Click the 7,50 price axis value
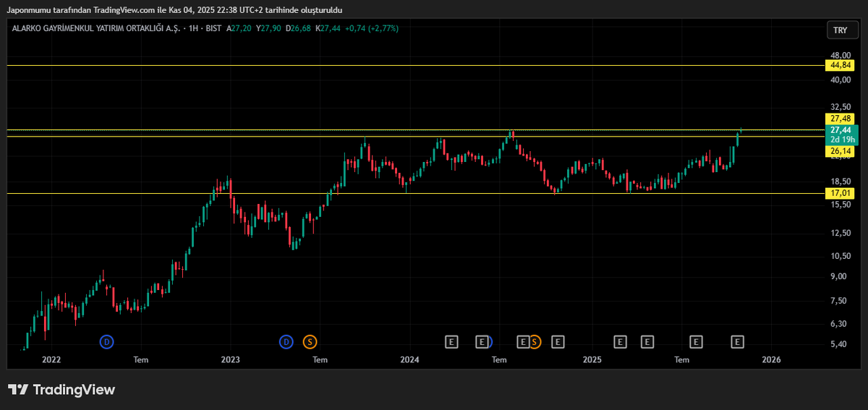868x410 pixels. coord(840,301)
